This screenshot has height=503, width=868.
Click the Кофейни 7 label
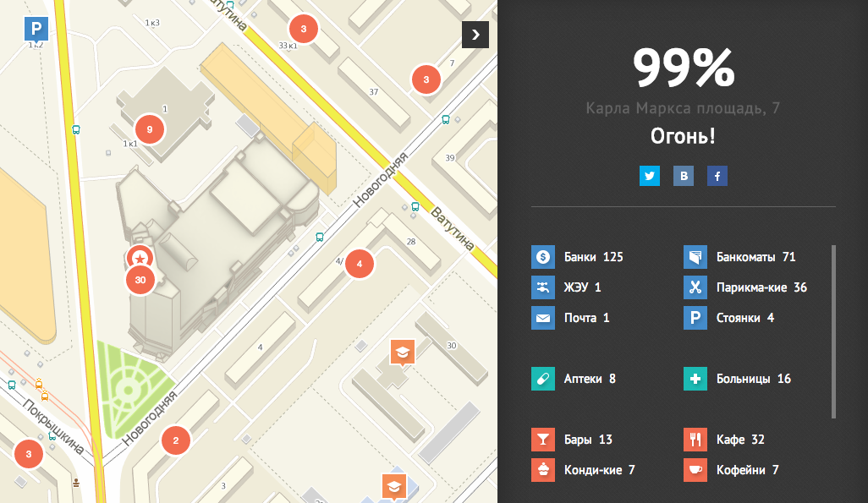[747, 470]
